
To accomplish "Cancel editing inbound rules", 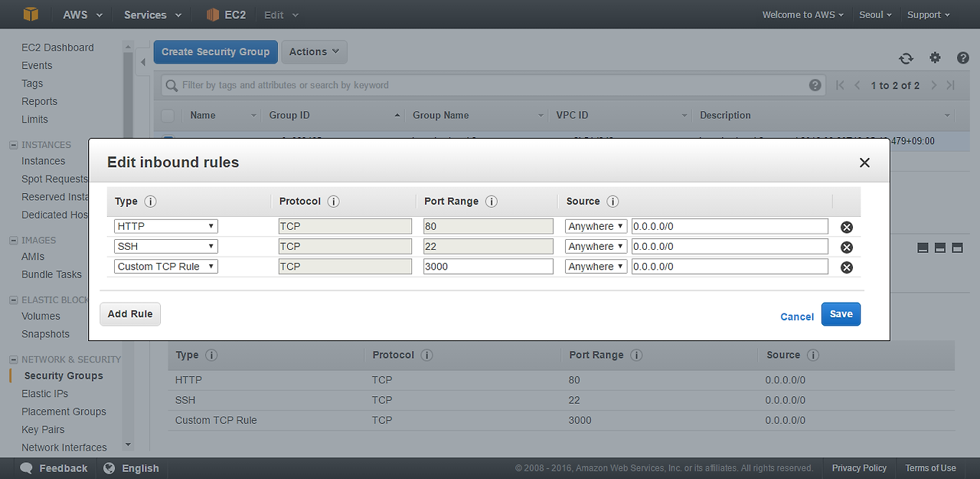I will point(797,317).
